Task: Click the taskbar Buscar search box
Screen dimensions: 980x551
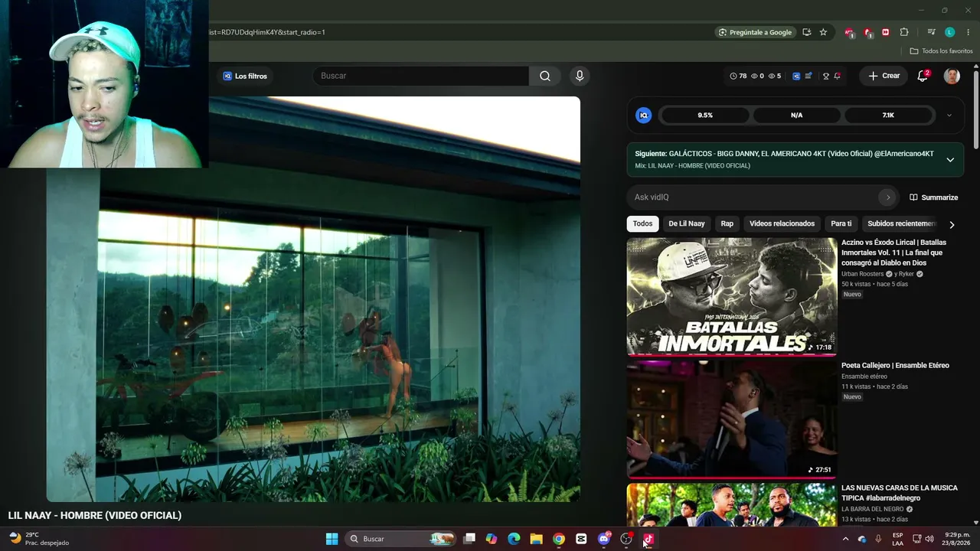Action: point(400,539)
